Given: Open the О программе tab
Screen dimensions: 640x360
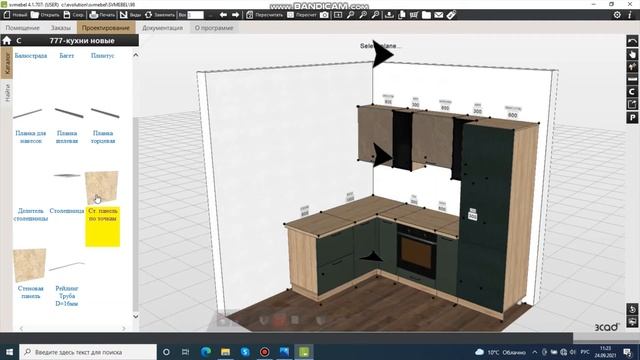Looking at the screenshot, I should click(214, 28).
